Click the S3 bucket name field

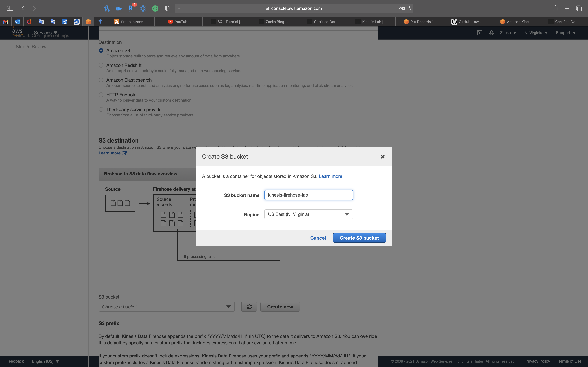point(309,195)
